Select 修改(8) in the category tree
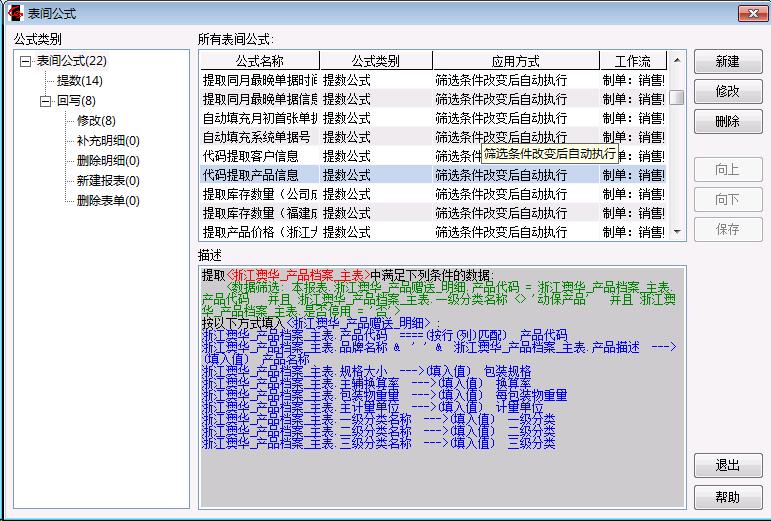The height and width of the screenshot is (521, 771). click(96, 121)
